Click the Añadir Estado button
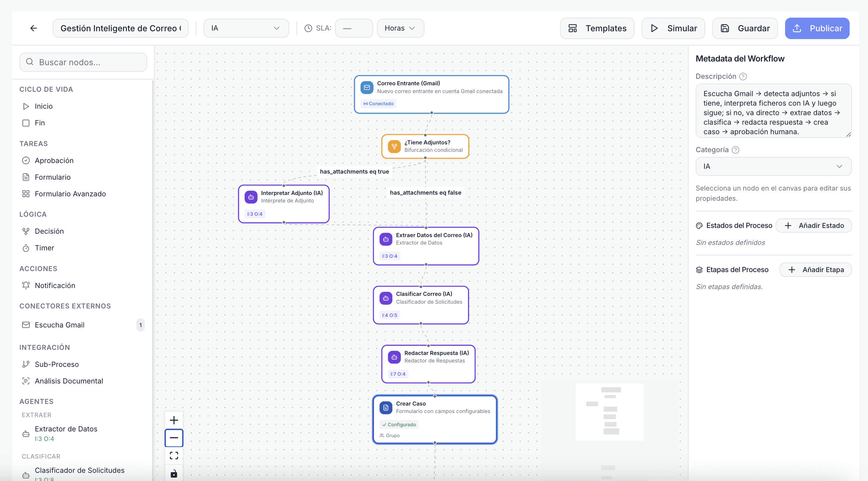The image size is (868, 481). pos(814,226)
